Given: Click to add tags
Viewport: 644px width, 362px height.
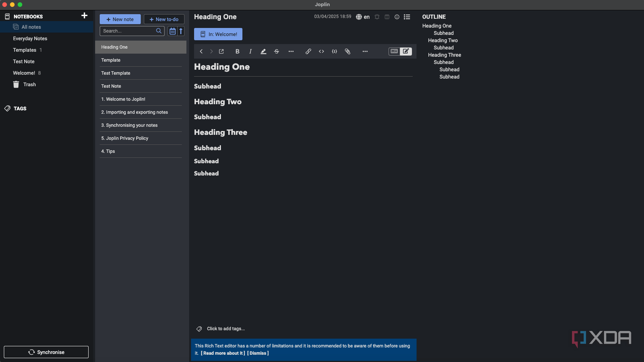Looking at the screenshot, I should (x=226, y=329).
